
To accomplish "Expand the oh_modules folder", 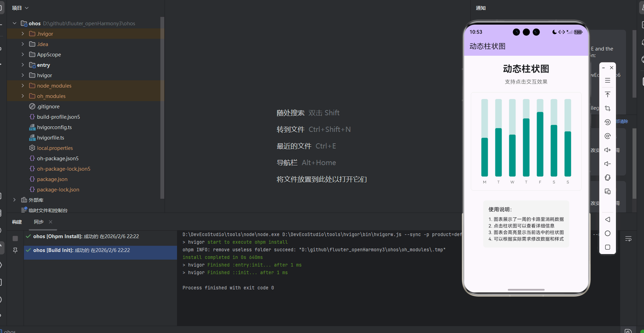I will [23, 96].
